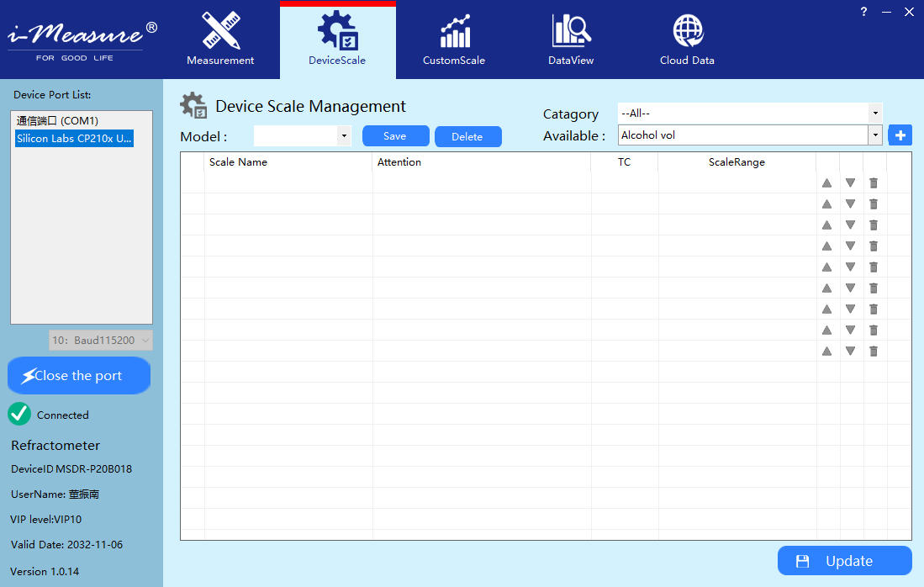Click the help question mark icon
Viewport: 924px width, 587px height.
pos(863,12)
